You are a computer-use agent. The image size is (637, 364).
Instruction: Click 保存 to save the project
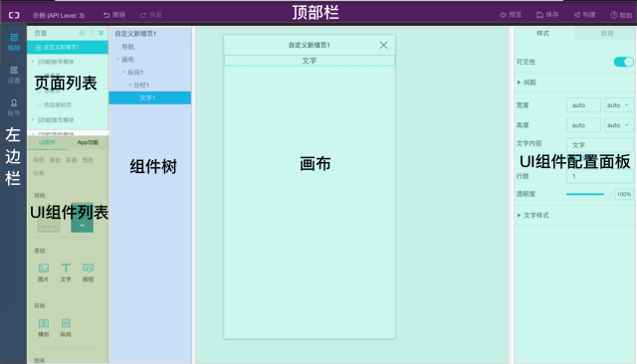click(547, 15)
